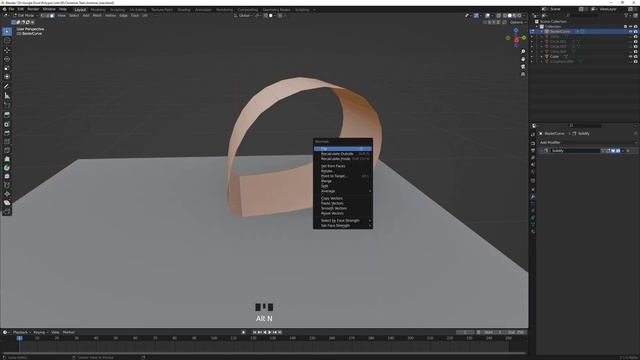This screenshot has height=360, width=640.
Task: Open the File menu
Action: tap(11, 9)
